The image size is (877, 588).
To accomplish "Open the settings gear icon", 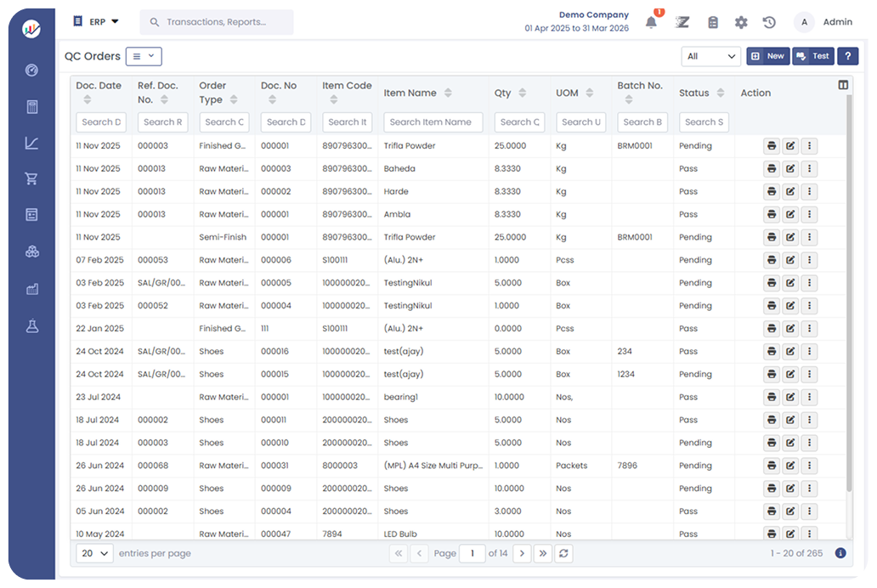I will [741, 23].
